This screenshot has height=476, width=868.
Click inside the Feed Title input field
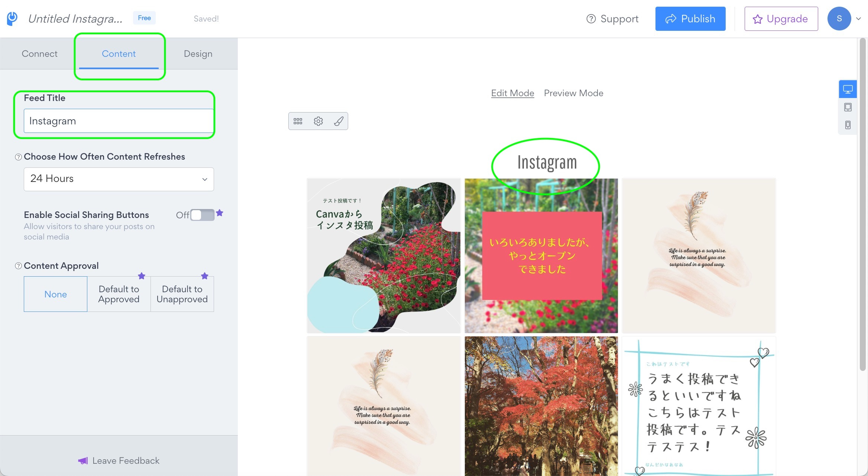tap(119, 121)
